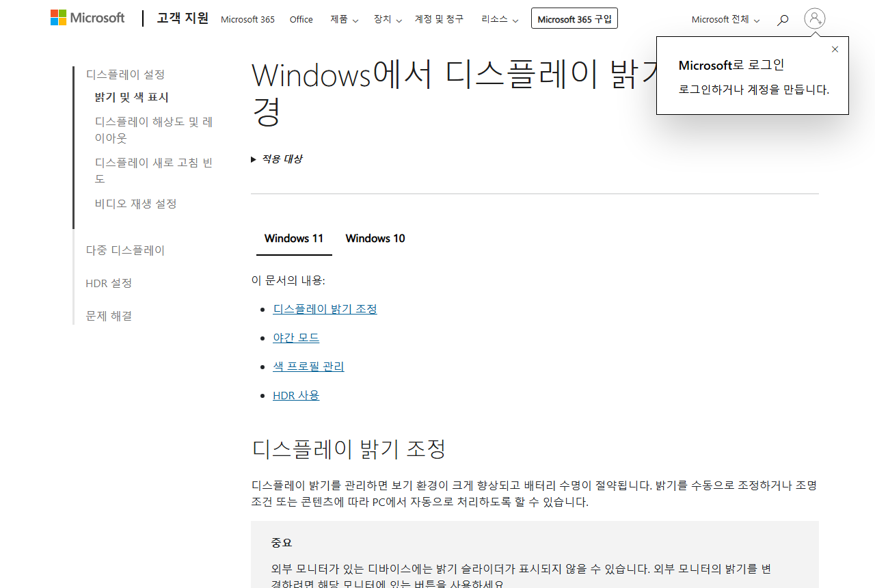Select 문제 해결 in the sidebar
The width and height of the screenshot is (875, 588).
[x=109, y=316]
